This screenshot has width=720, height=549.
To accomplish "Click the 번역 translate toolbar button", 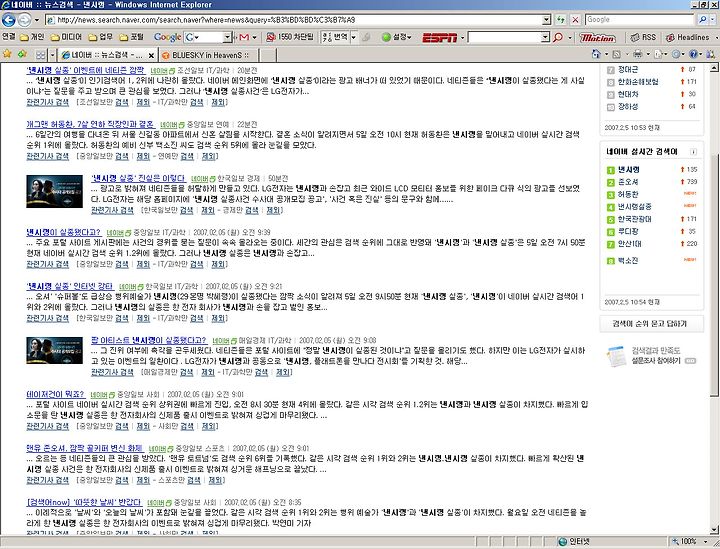I will coord(335,37).
